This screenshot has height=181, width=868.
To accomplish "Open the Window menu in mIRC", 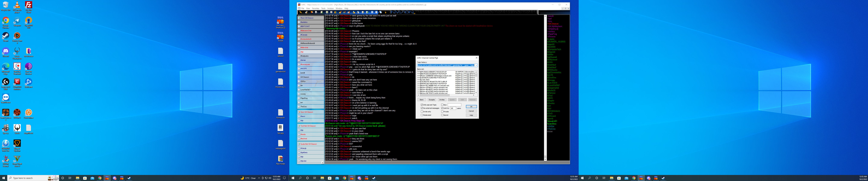I will click(x=339, y=8).
